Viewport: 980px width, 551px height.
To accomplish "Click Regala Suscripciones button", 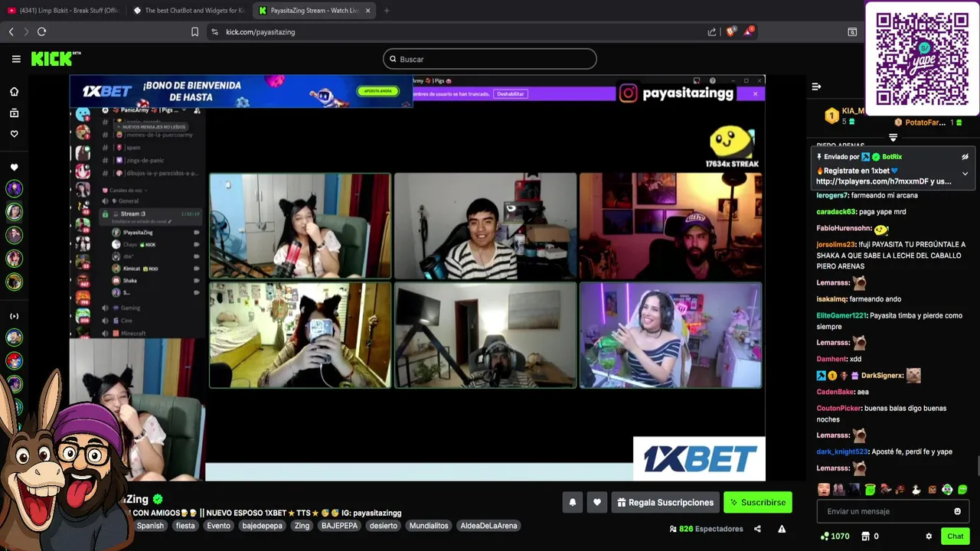I will click(665, 502).
